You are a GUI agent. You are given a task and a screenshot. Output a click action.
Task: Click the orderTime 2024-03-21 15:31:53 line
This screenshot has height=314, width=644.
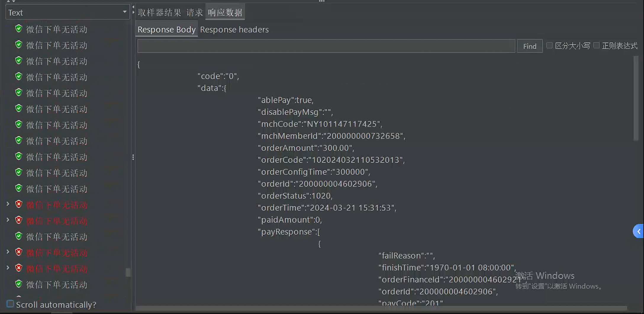click(x=327, y=208)
